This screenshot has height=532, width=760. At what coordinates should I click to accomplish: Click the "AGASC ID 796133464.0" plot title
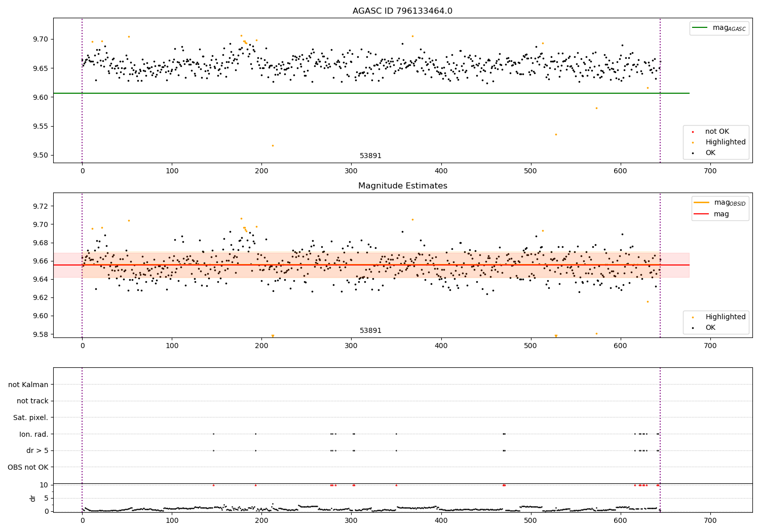pos(402,11)
